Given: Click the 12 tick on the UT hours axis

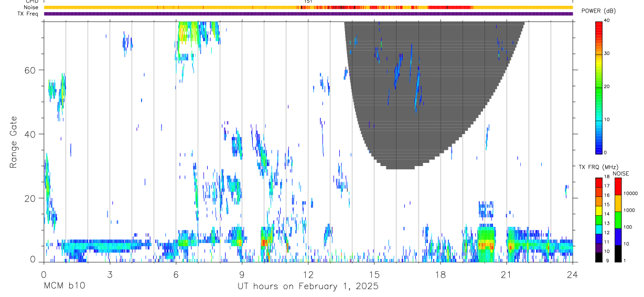Looking at the screenshot, I should pyautogui.click(x=308, y=274).
